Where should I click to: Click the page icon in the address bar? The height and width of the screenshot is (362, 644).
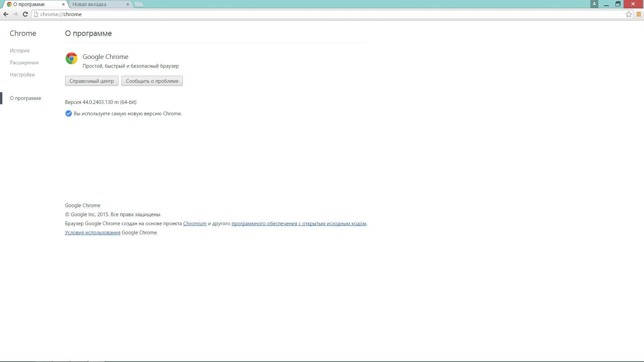point(36,14)
